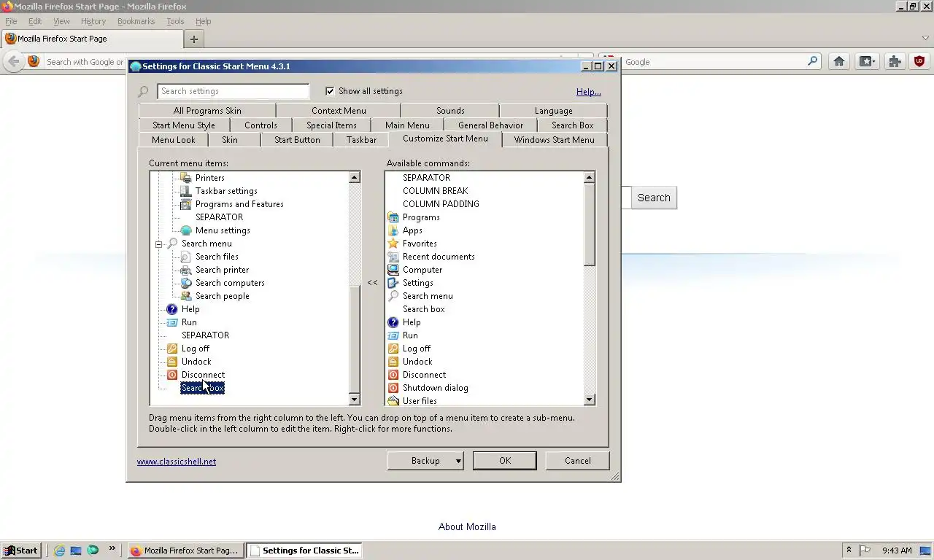Select the Undock icon in left list
The width and height of the screenshot is (934, 560).
pos(171,362)
